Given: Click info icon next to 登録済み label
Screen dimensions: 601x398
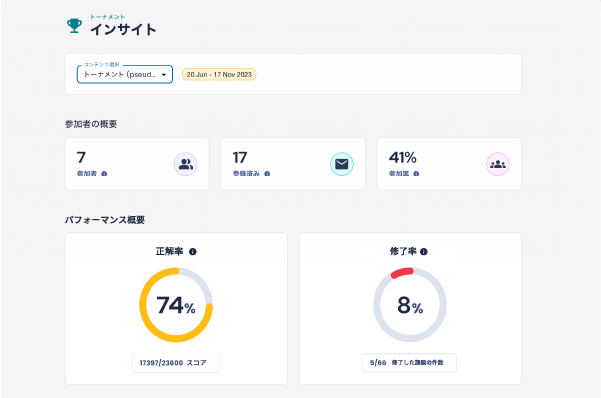Looking at the screenshot, I should 267,174.
